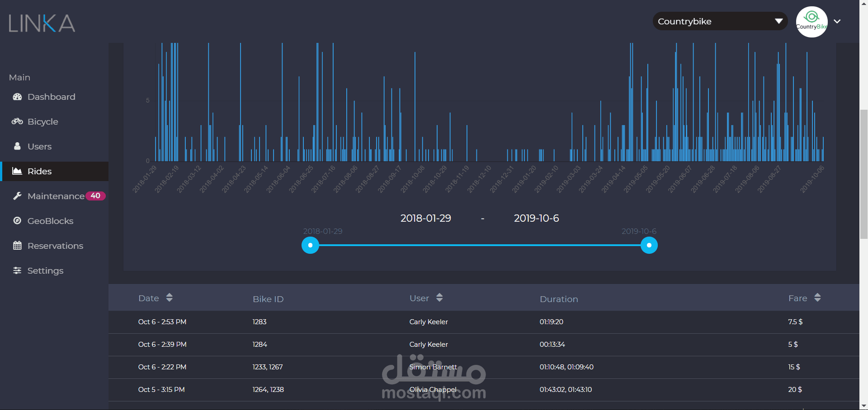Select the Oct 6 - 2:22 PM ride
Viewport: 868px width, 410px height.
[x=484, y=367]
